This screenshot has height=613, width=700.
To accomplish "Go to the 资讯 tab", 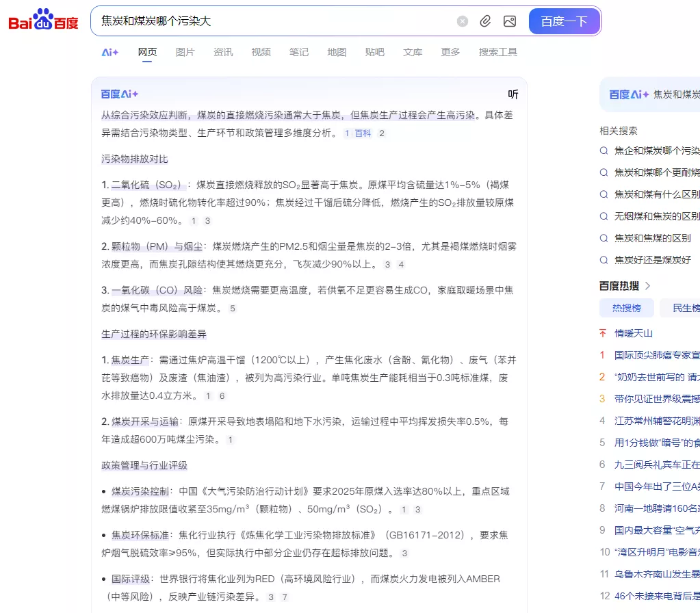I will click(x=223, y=52).
